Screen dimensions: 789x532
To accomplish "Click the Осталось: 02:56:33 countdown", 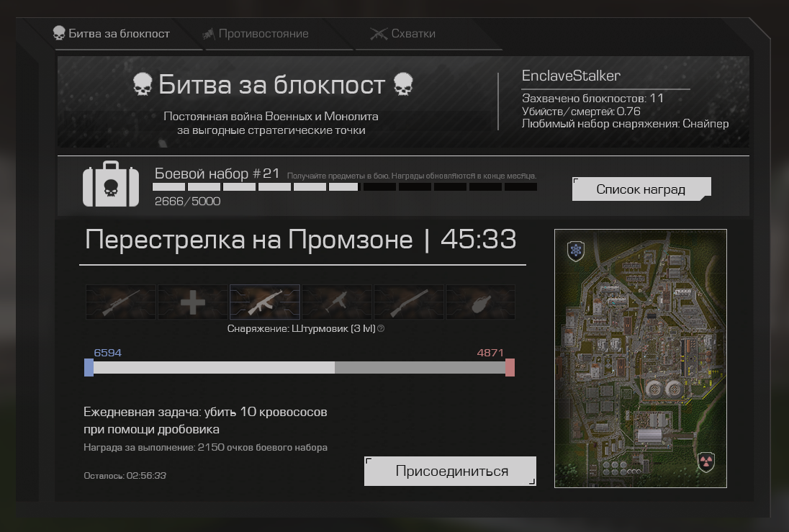I will pyautogui.click(x=125, y=476).
